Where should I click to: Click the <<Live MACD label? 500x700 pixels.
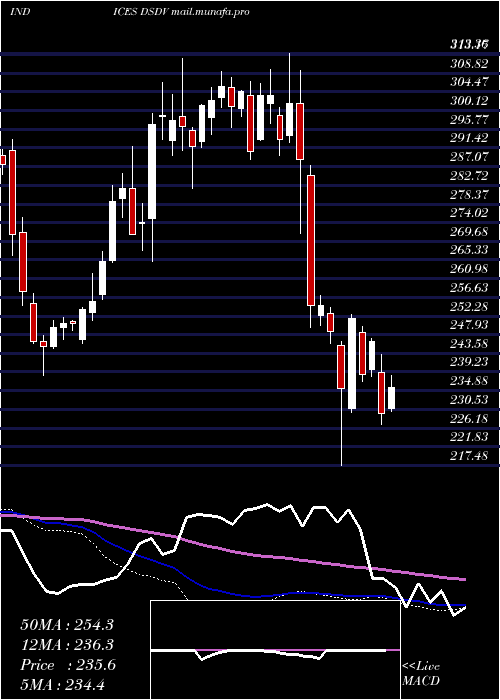(x=421, y=674)
